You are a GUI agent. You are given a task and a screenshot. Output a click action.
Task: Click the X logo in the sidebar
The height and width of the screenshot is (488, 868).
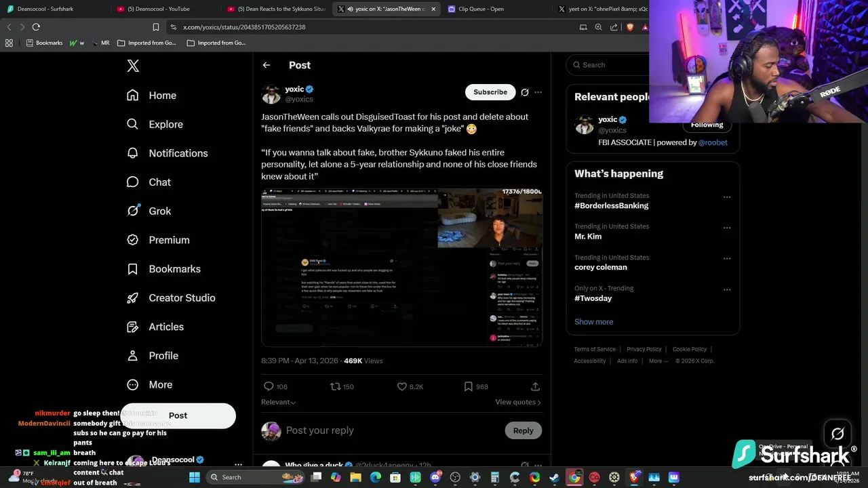point(133,66)
